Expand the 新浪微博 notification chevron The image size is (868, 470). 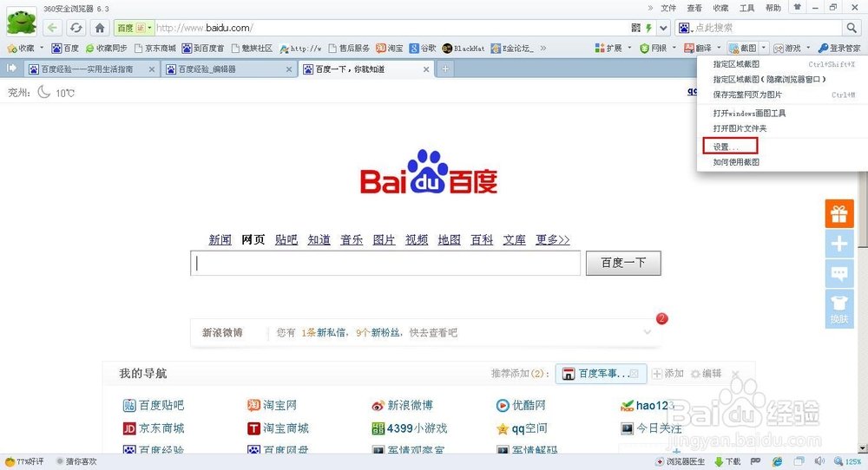click(x=648, y=332)
